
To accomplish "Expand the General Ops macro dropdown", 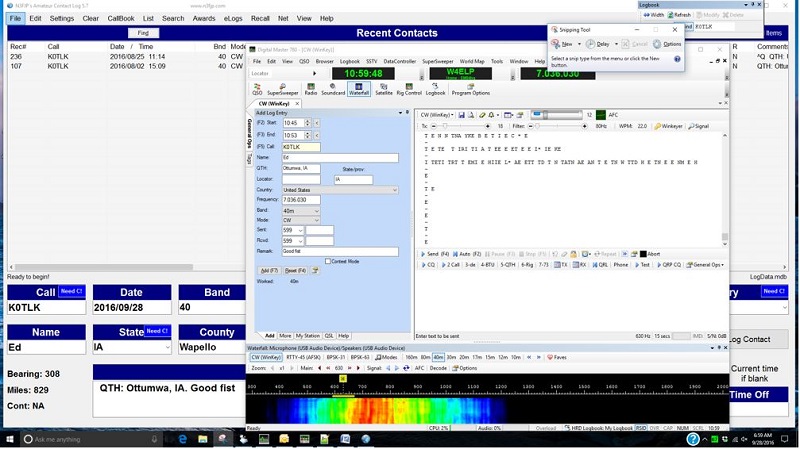I will pos(705,265).
